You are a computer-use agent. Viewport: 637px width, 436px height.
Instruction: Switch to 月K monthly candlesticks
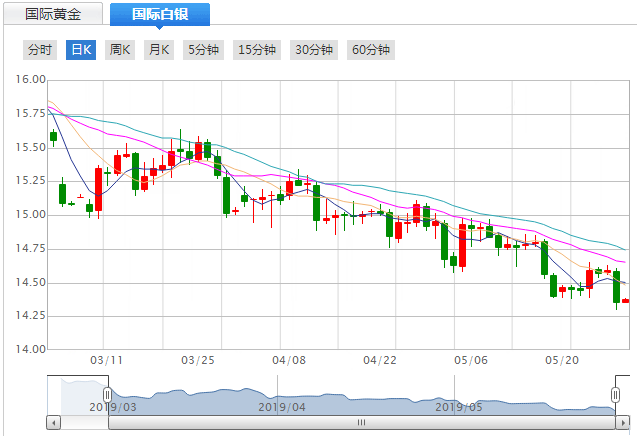tap(159, 50)
